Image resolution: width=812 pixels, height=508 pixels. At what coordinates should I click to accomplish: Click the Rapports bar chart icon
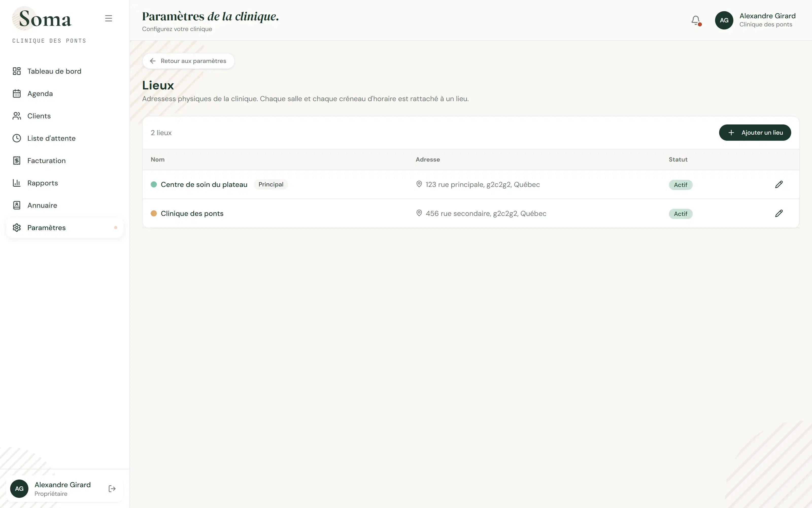[17, 183]
